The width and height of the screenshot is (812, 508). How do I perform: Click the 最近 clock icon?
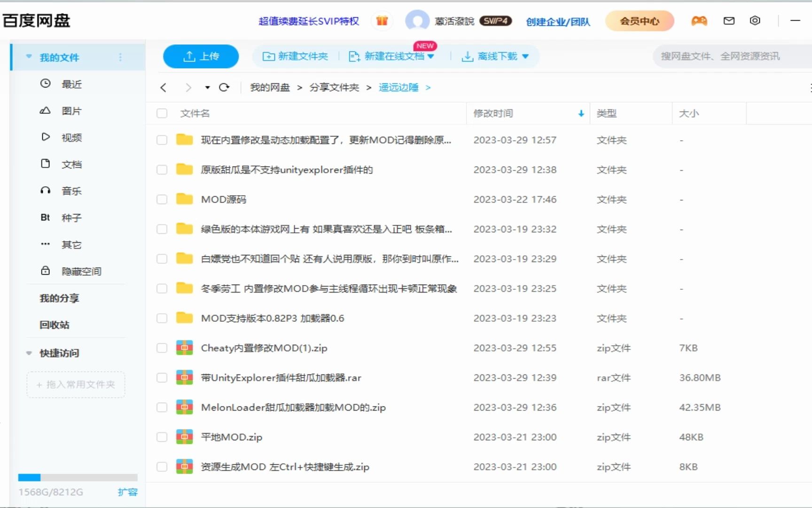click(x=45, y=84)
